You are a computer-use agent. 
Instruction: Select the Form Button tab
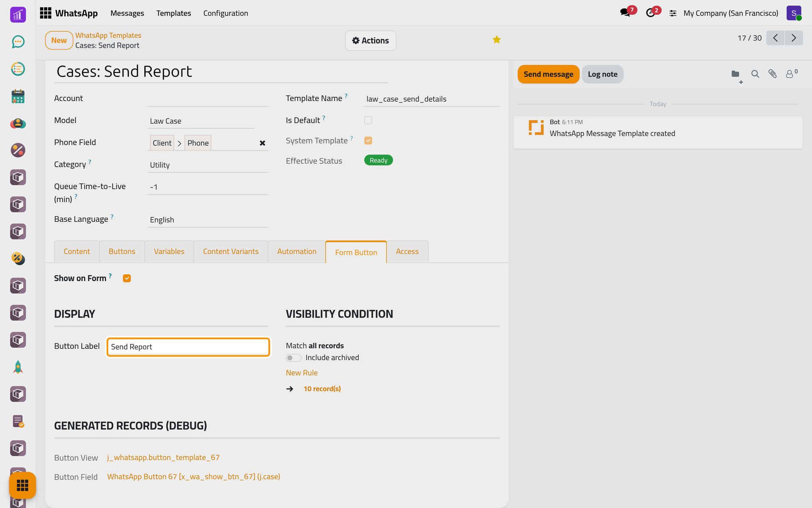click(x=356, y=252)
